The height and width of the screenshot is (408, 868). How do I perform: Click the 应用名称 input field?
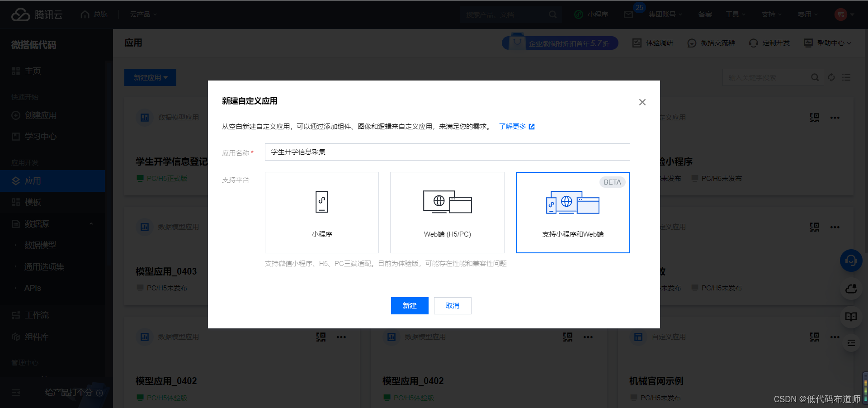click(x=447, y=152)
